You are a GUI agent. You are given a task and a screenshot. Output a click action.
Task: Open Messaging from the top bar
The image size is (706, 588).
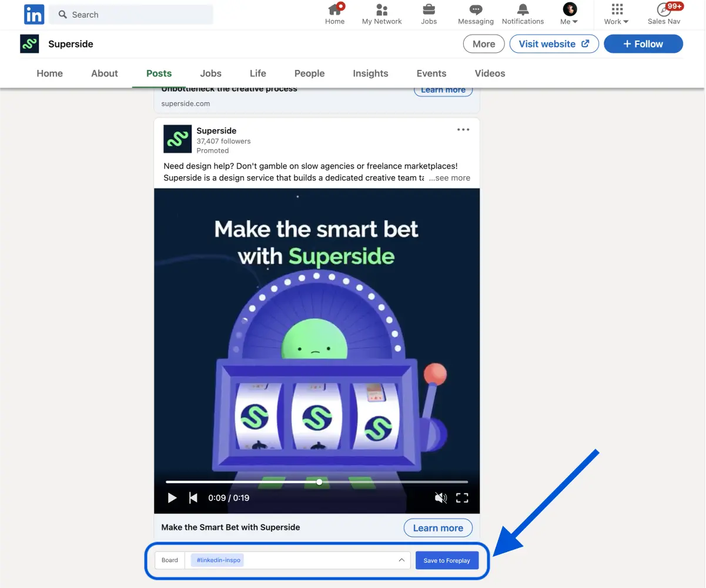tap(476, 14)
